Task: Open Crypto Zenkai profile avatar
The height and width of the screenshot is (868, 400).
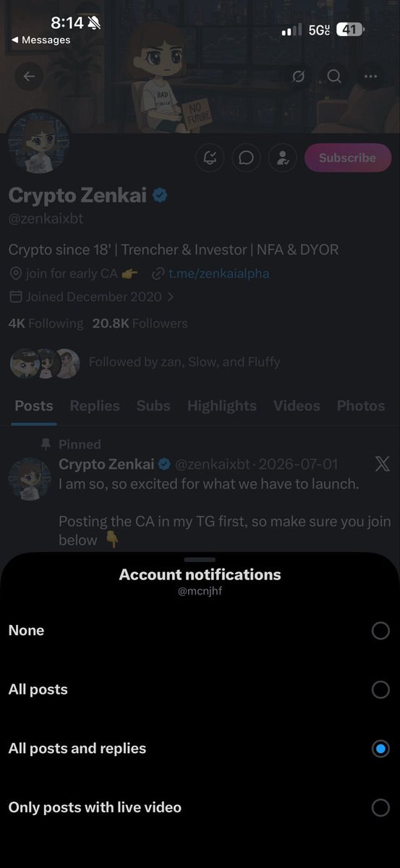Action: click(30, 142)
